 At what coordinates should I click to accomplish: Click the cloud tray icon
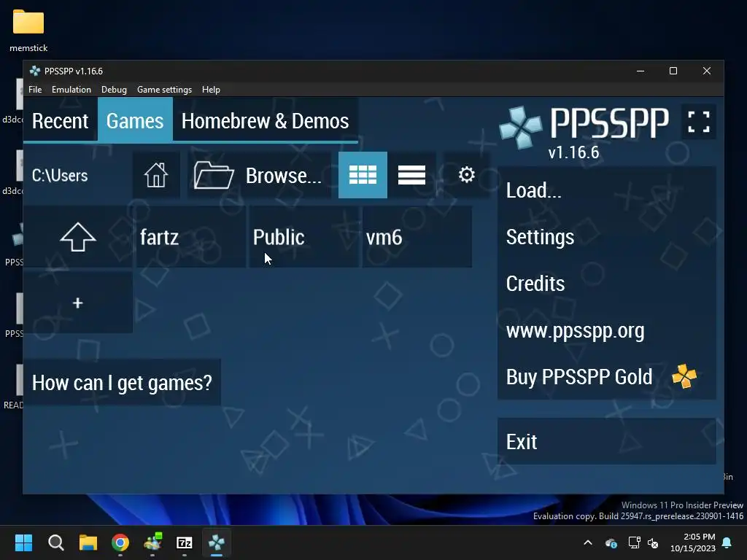click(611, 542)
